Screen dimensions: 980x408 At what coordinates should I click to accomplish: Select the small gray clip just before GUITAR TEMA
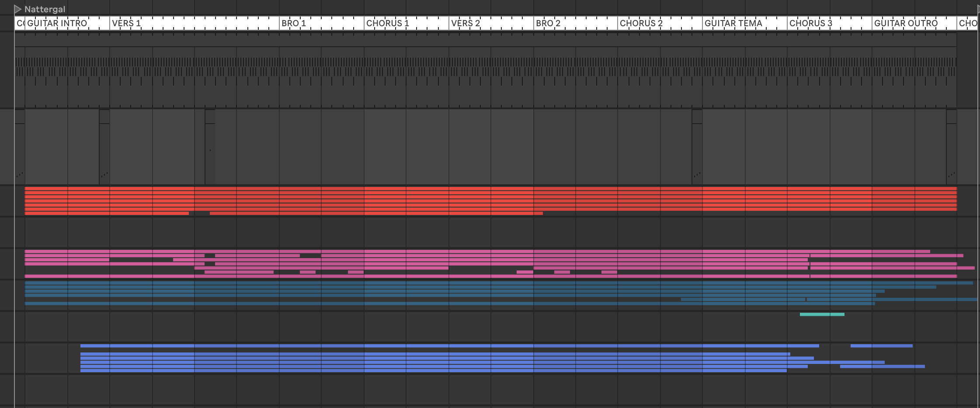point(697,147)
